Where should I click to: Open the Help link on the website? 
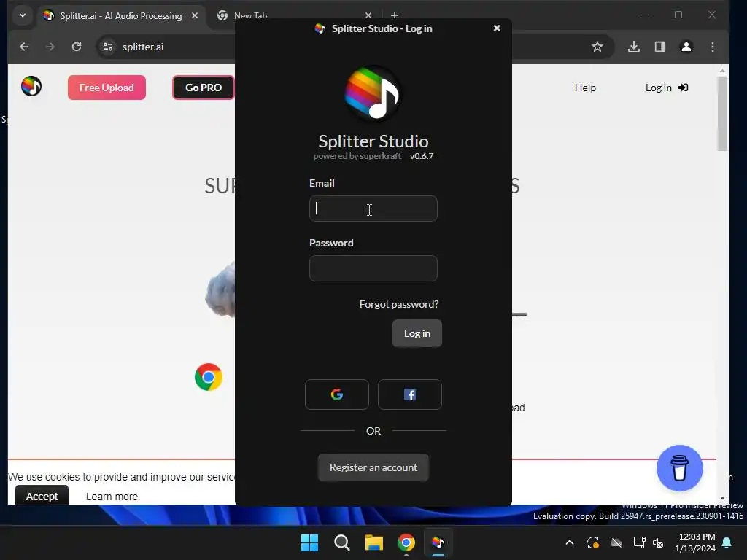pos(585,87)
